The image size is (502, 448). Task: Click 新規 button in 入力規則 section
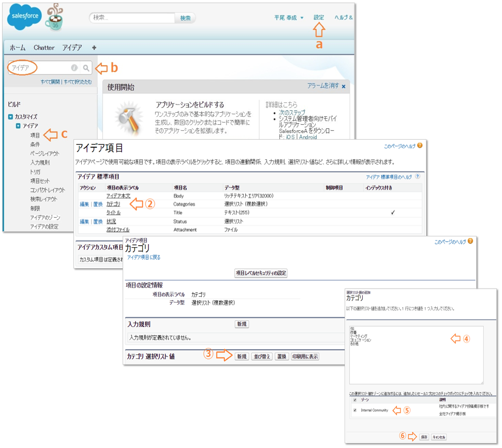pos(242,324)
